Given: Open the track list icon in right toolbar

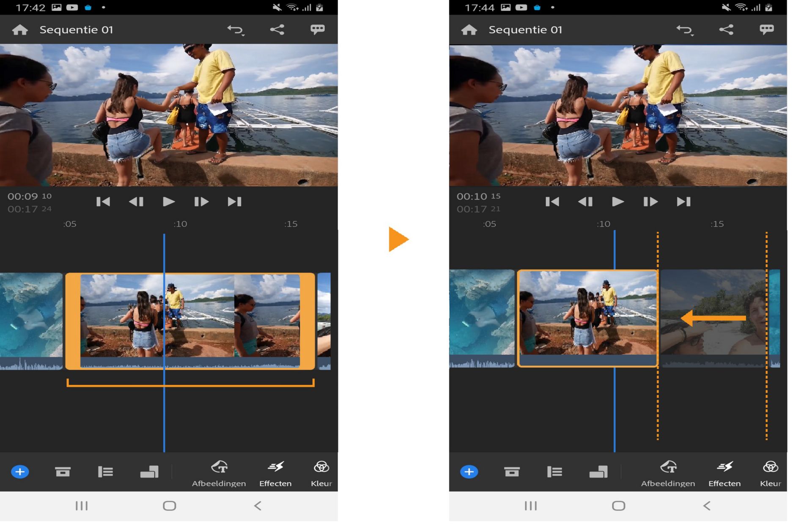Looking at the screenshot, I should tap(554, 472).
